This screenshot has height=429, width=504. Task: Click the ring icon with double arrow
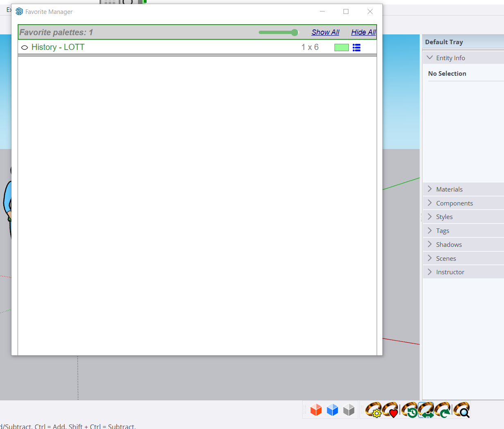click(x=426, y=410)
